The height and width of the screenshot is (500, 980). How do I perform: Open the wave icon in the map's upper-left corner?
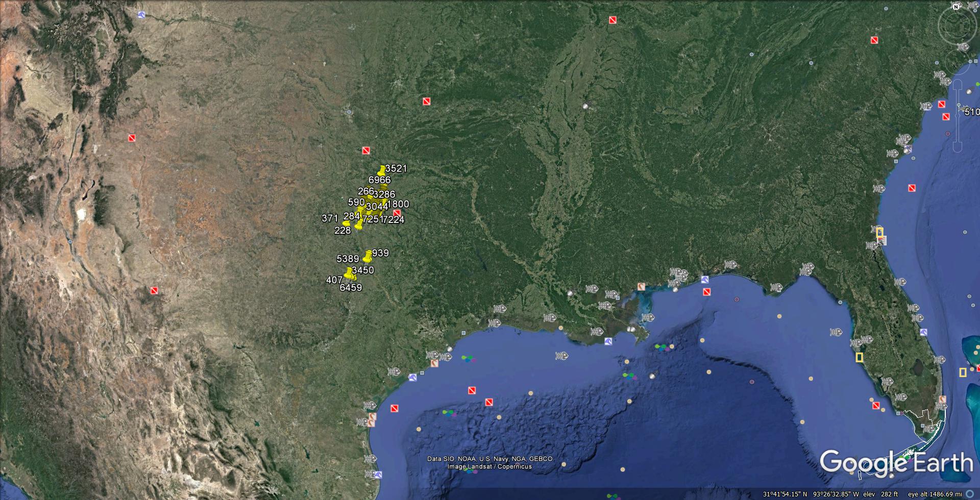[x=141, y=15]
